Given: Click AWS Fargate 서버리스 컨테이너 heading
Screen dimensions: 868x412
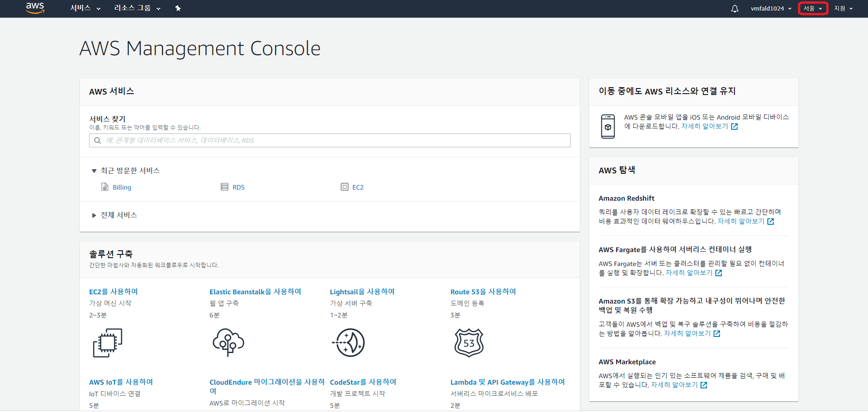Looking at the screenshot, I should (675, 249).
